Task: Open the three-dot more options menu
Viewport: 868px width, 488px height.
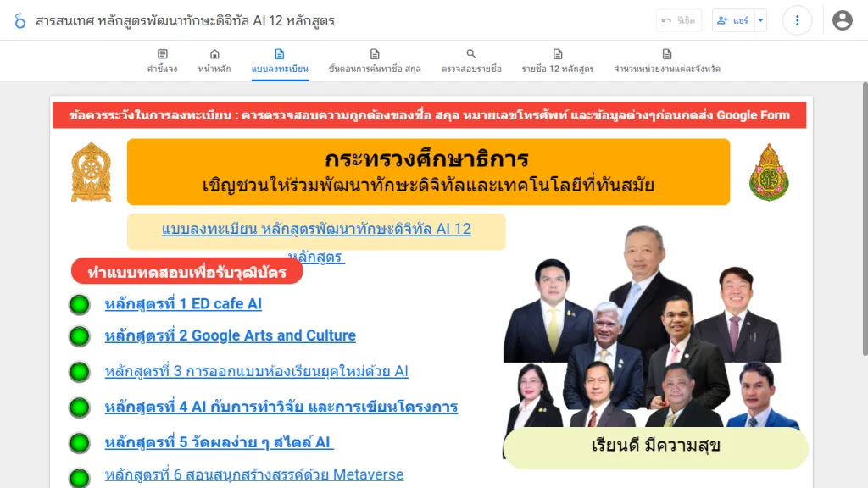Action: click(797, 20)
